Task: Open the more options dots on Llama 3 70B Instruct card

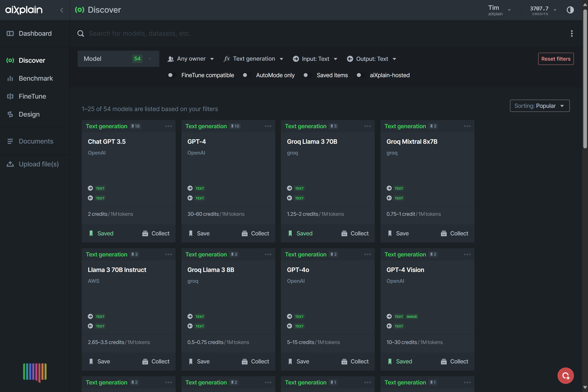Action: 168,255
